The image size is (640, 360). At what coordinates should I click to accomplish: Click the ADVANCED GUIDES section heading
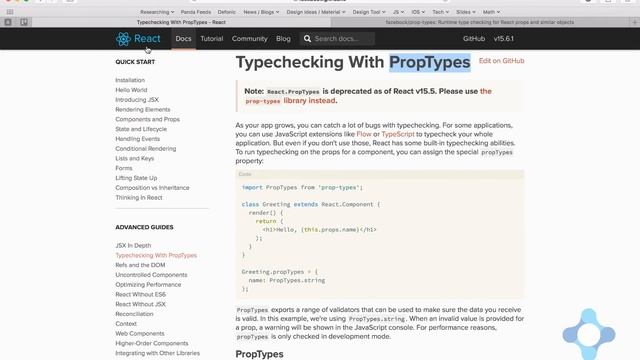144,227
